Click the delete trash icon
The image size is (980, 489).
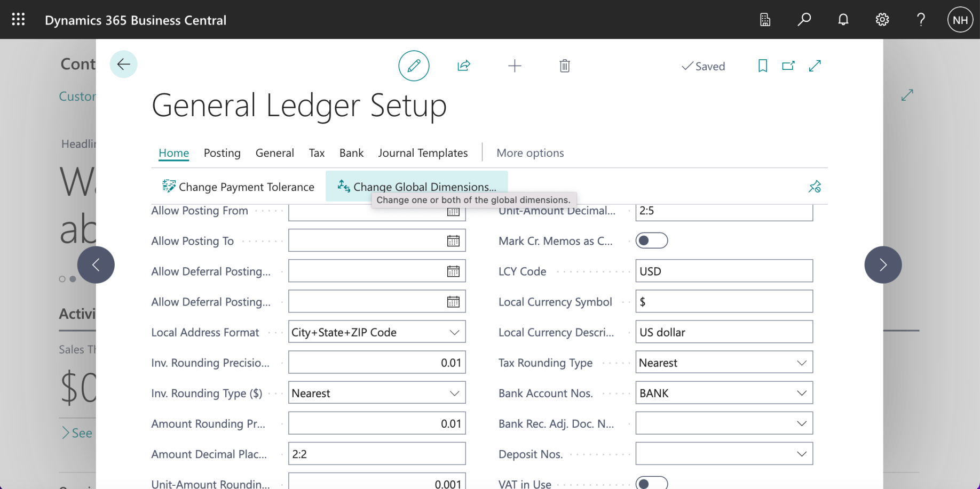coord(565,66)
